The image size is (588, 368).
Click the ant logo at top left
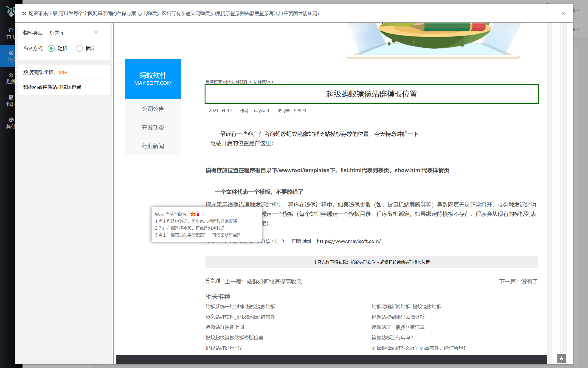pyautogui.click(x=11, y=11)
